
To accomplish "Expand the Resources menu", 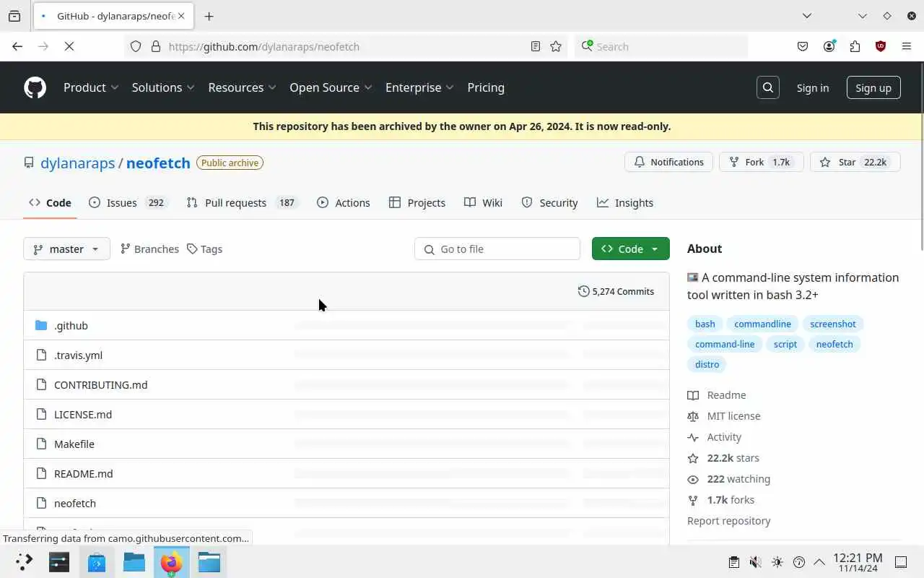I will coord(243,87).
